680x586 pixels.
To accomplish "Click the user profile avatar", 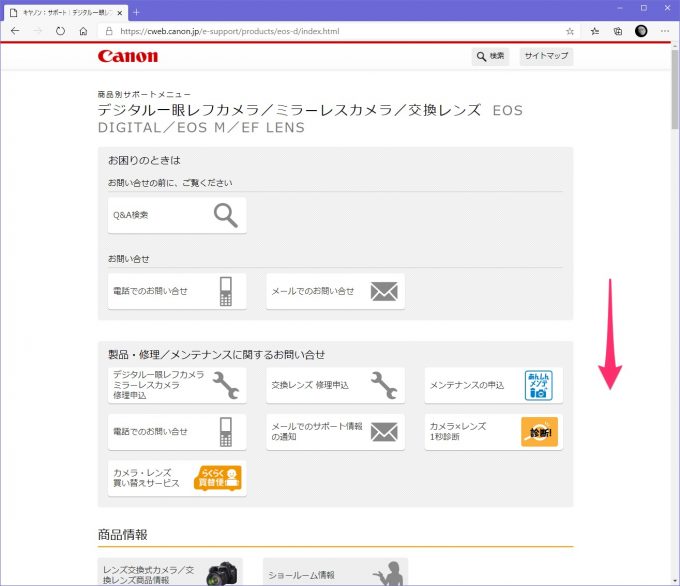I will (641, 31).
